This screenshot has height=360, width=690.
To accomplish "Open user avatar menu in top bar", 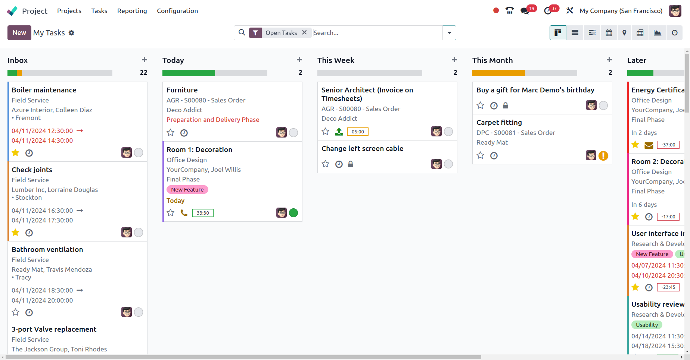I will point(675,11).
